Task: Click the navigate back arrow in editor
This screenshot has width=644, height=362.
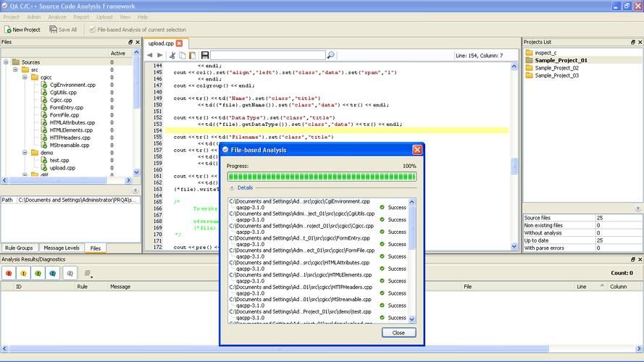Action: (x=150, y=55)
